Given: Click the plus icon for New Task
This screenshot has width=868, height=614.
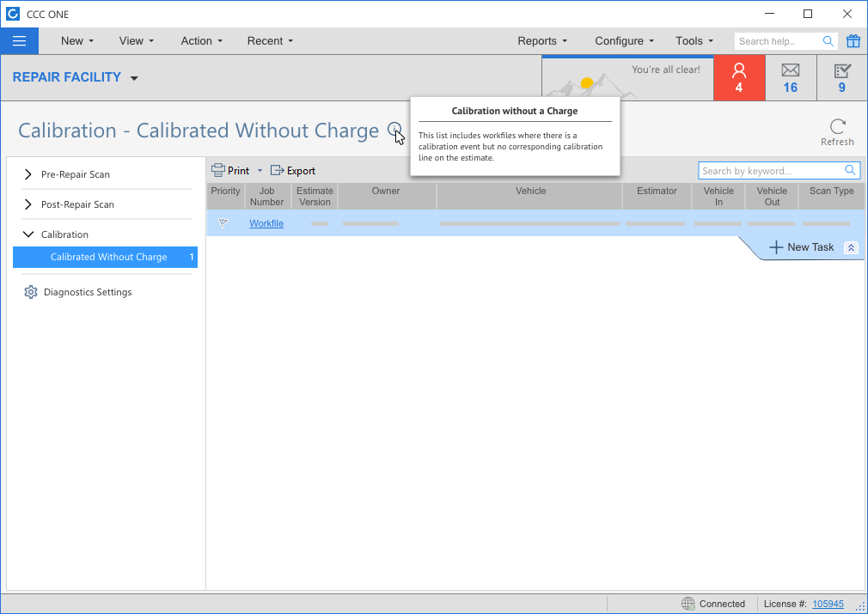Looking at the screenshot, I should click(776, 247).
